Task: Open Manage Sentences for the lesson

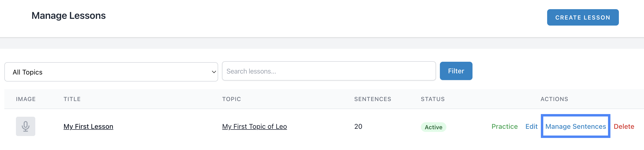Action: [575, 127]
